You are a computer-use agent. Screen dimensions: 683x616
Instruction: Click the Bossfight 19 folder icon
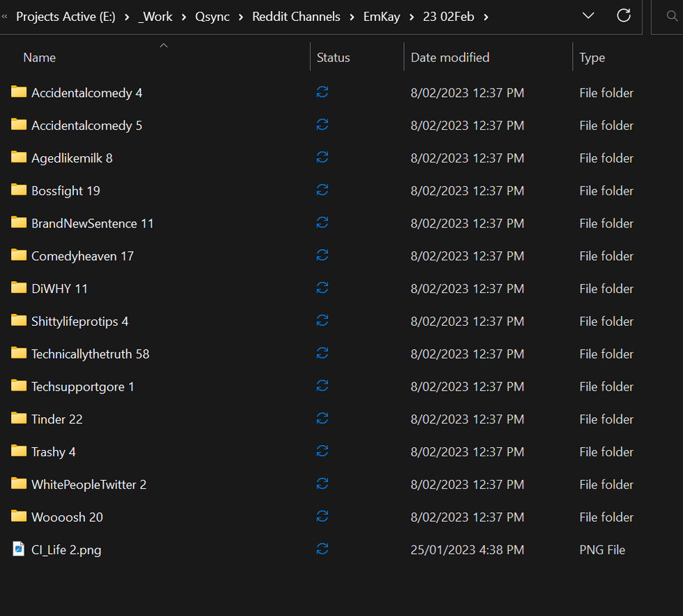pos(19,190)
